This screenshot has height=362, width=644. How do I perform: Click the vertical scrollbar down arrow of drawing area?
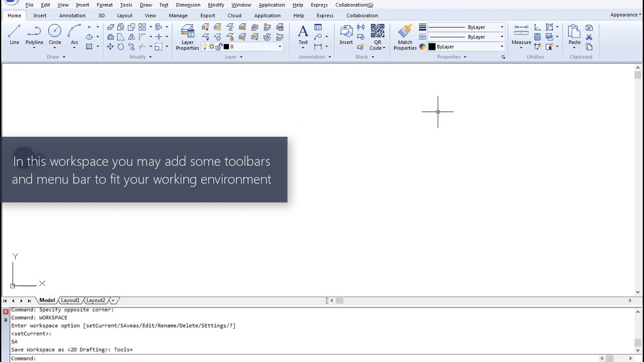pos(638,292)
